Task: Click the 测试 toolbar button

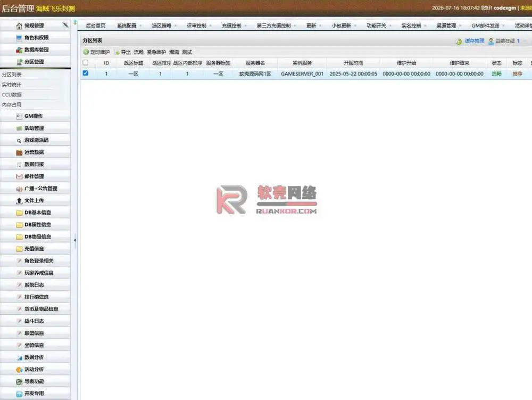Action: click(x=187, y=52)
